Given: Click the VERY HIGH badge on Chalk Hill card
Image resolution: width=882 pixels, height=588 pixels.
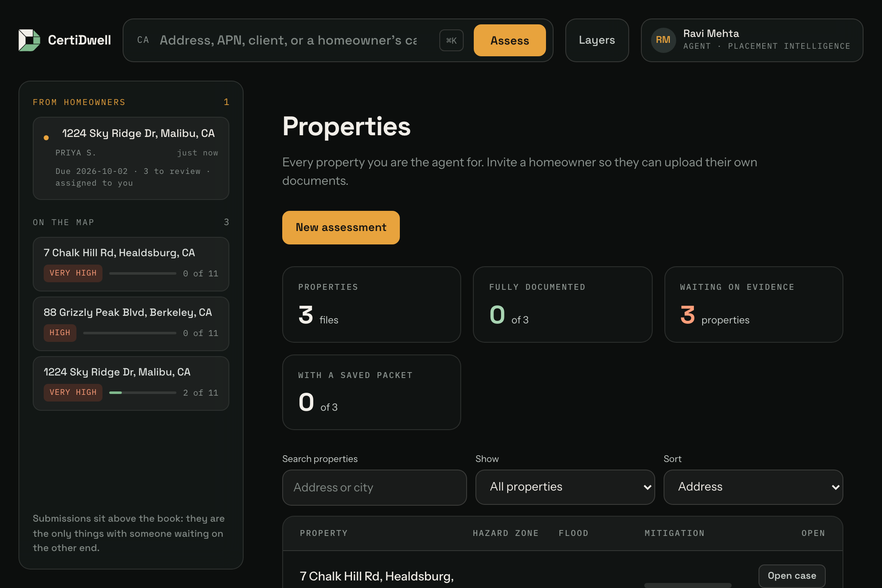Looking at the screenshot, I should [73, 273].
